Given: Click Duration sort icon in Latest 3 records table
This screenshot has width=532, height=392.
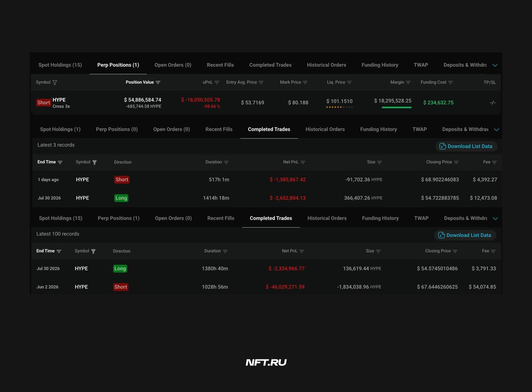Looking at the screenshot, I should click(x=226, y=162).
